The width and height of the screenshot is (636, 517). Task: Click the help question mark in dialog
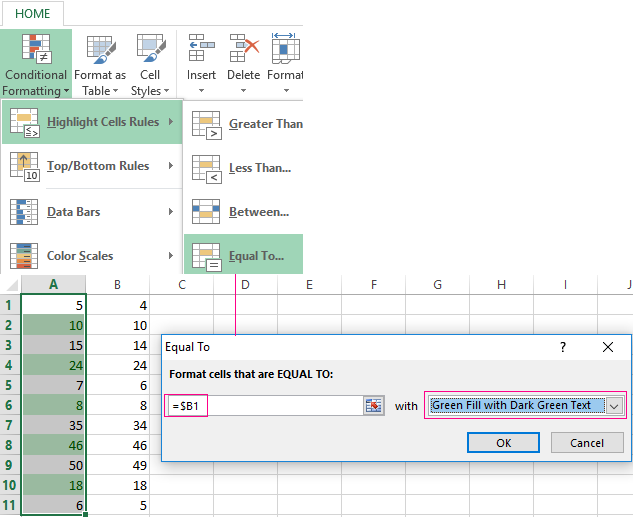[x=563, y=347]
